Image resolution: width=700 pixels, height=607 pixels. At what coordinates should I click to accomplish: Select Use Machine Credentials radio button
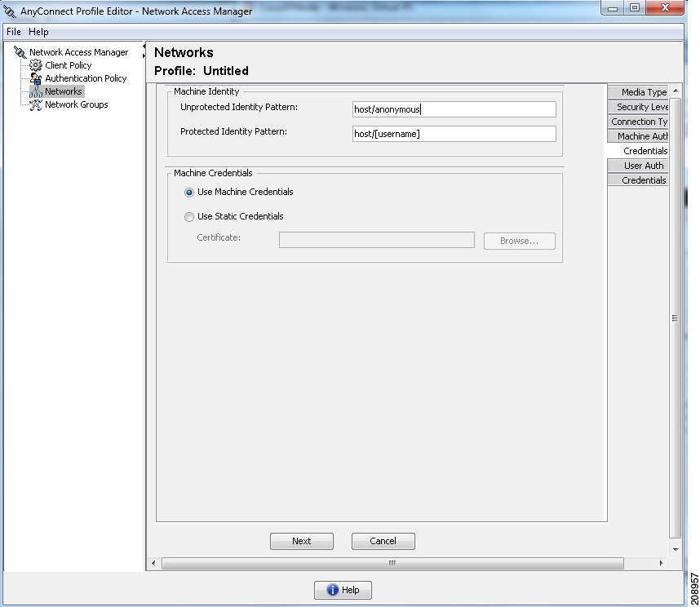tap(189, 193)
